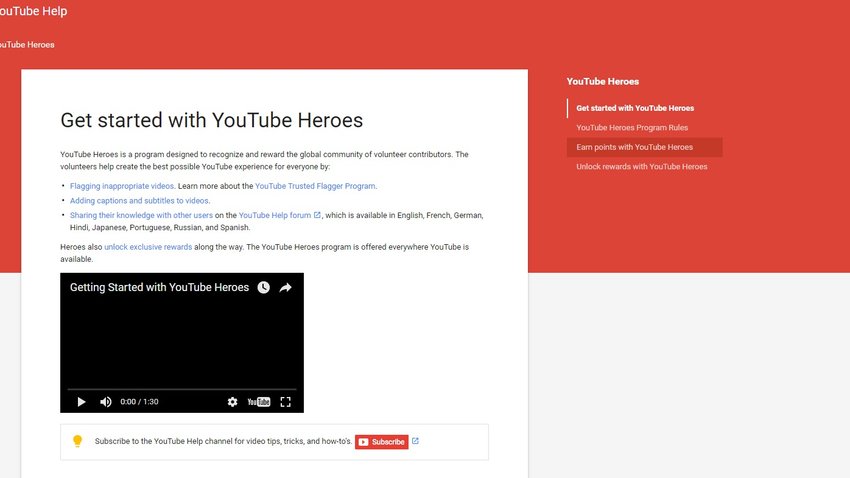Select Get started with YouTube Heroes in sidebar

click(x=635, y=108)
